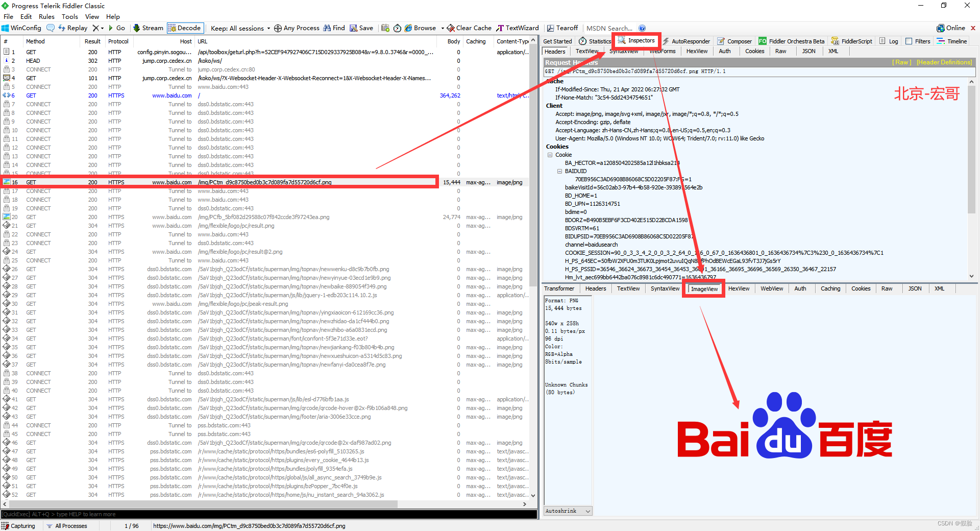Viewport: 980px width, 531px height.
Task: Click the Any Process target icon
Action: click(x=278, y=28)
